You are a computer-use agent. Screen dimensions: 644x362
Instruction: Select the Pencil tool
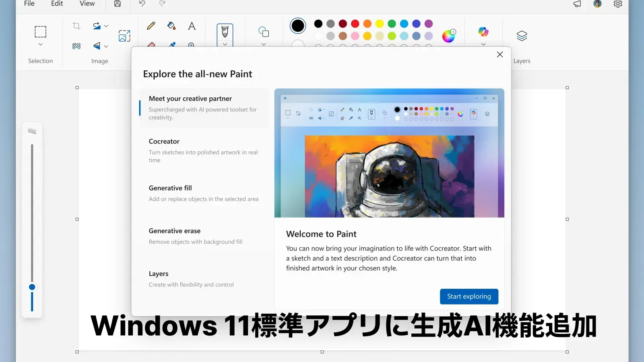151,26
